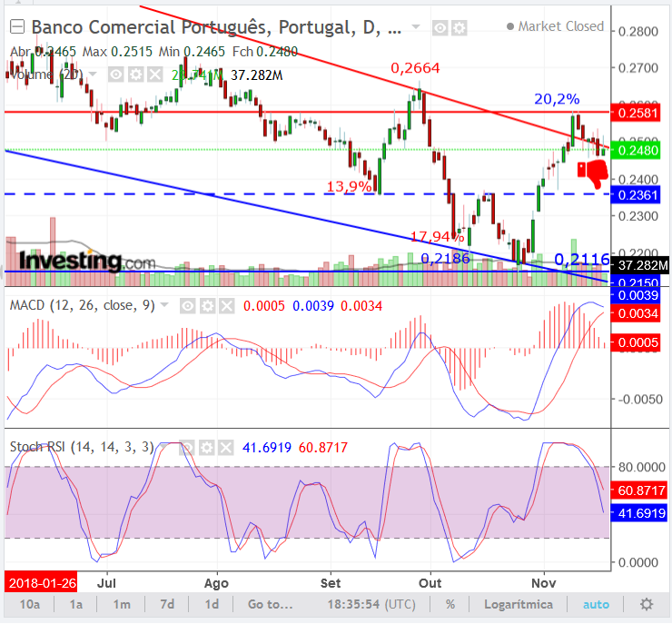Expand Stoch RSI dropdown arrow
This screenshot has height=624, width=672.
(x=163, y=447)
